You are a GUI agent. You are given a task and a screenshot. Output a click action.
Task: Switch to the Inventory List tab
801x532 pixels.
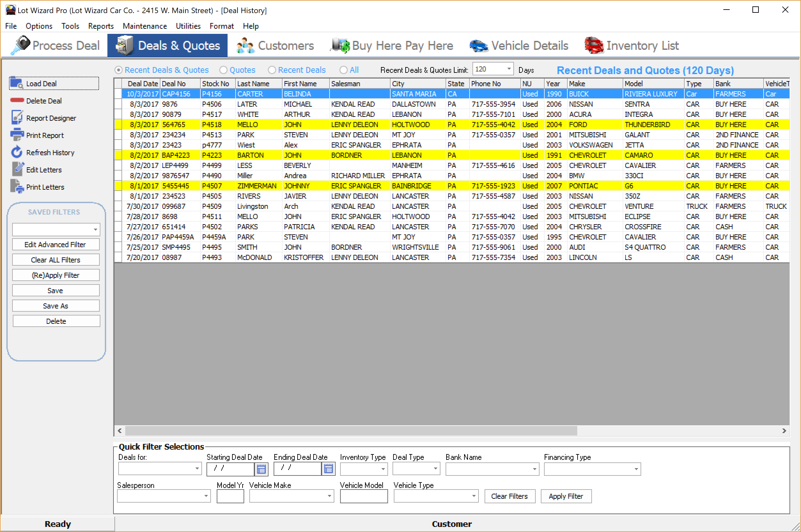pos(631,45)
